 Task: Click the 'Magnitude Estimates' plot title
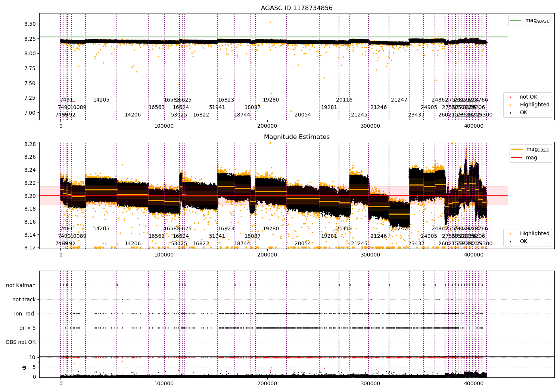(296, 137)
